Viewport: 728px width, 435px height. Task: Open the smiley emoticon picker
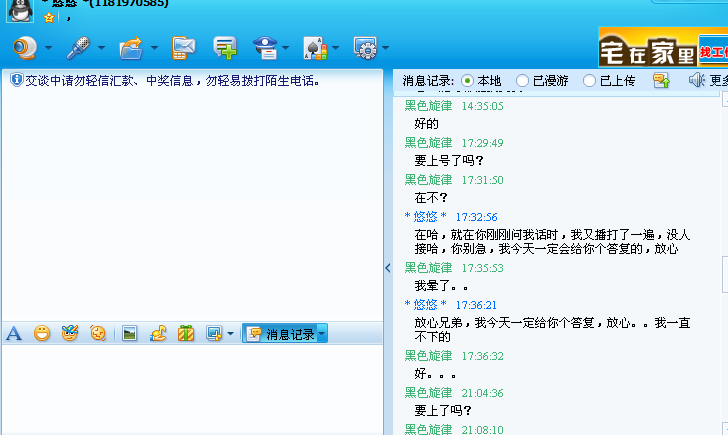tap(42, 333)
